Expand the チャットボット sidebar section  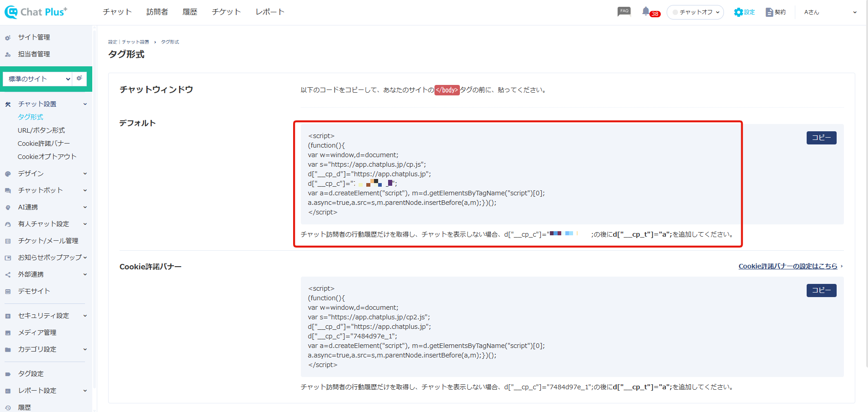pos(45,190)
